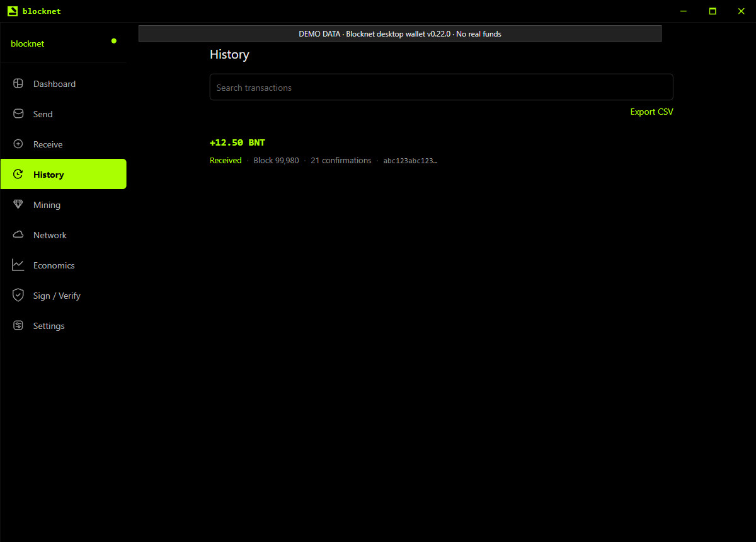The height and width of the screenshot is (542, 756).
Task: Click the DEMO DATA banner
Action: (400, 34)
